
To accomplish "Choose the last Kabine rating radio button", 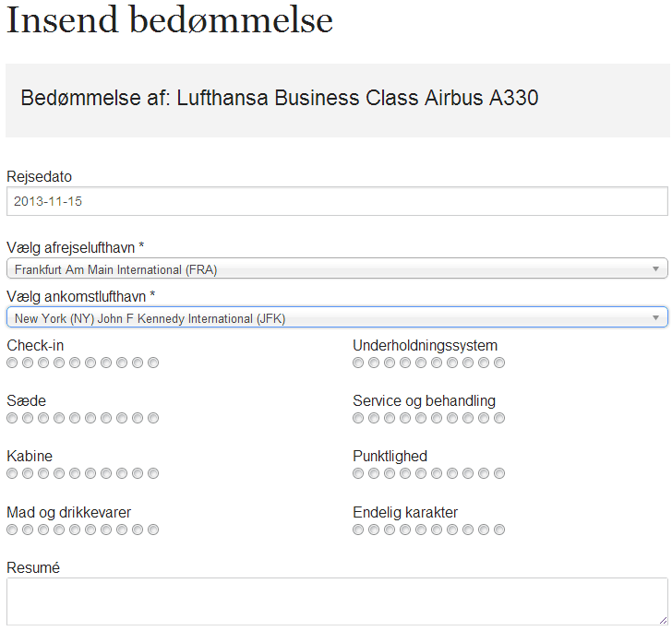I will 153,473.
